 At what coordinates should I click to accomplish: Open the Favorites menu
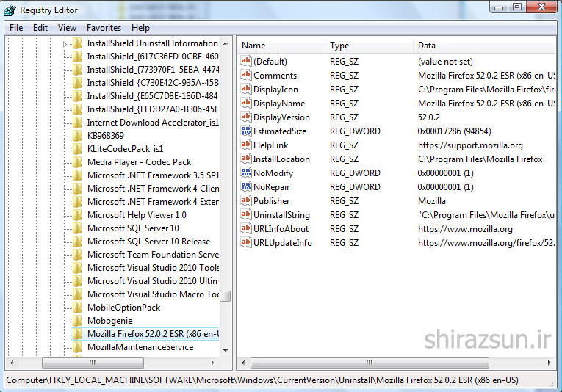pyautogui.click(x=104, y=28)
